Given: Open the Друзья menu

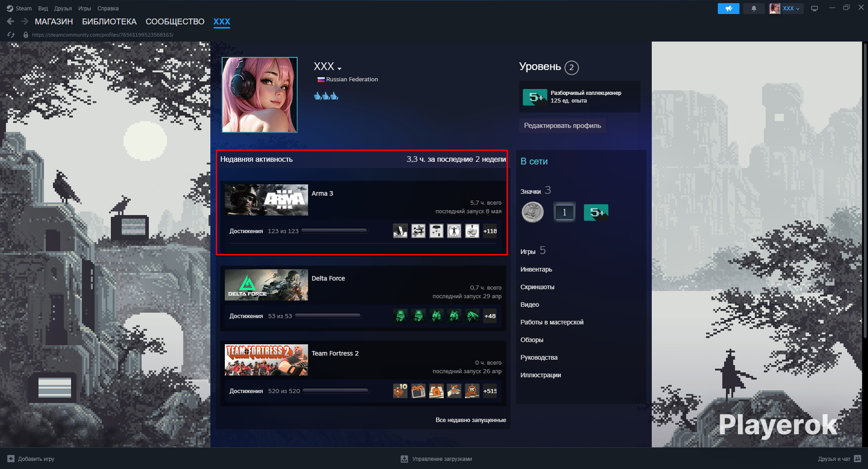Looking at the screenshot, I should click(63, 8).
